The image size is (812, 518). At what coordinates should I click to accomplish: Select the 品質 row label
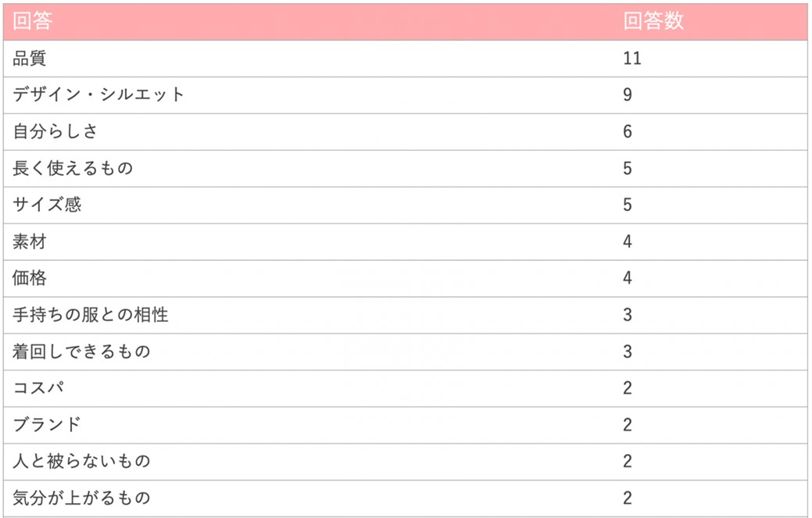pos(30,59)
